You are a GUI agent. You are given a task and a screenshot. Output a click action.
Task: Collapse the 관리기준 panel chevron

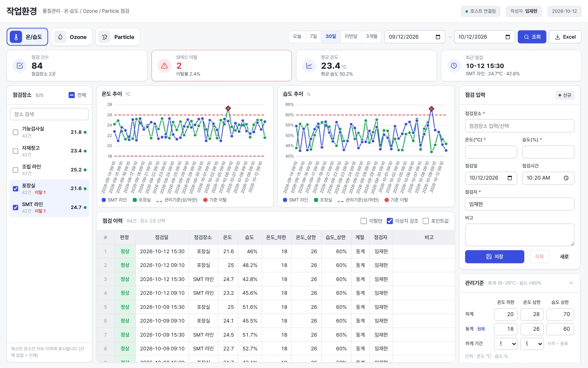tap(571, 283)
